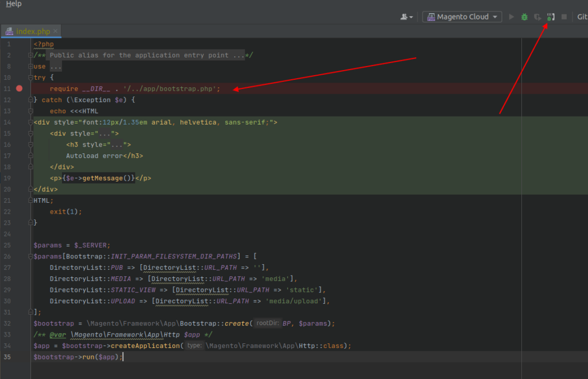The height and width of the screenshot is (379, 588).
Task: Remove the breakpoint on line 11
Action: pyautogui.click(x=20, y=88)
